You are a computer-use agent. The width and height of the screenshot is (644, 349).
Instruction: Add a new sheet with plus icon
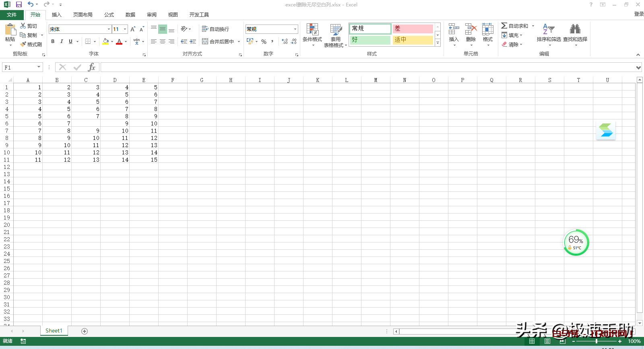pos(85,331)
